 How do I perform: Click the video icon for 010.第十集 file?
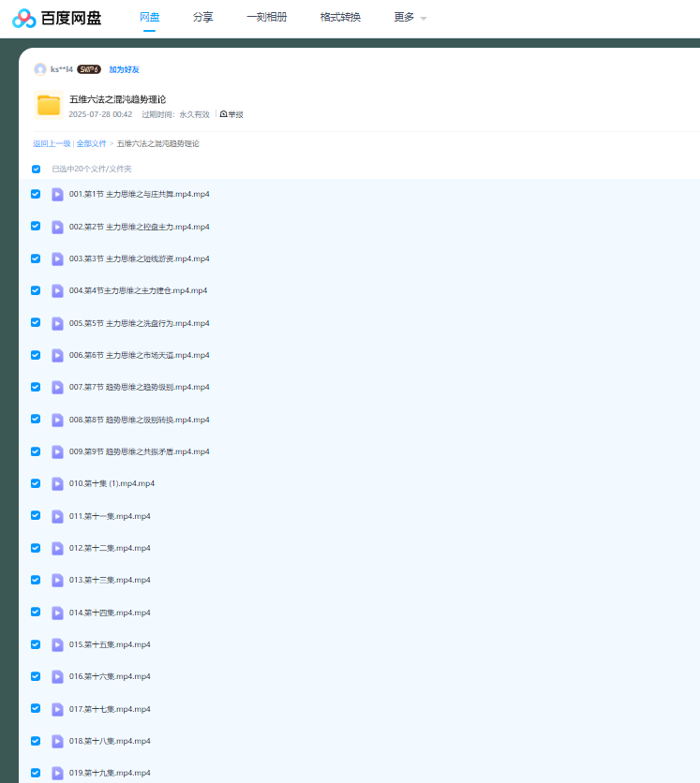pos(57,483)
